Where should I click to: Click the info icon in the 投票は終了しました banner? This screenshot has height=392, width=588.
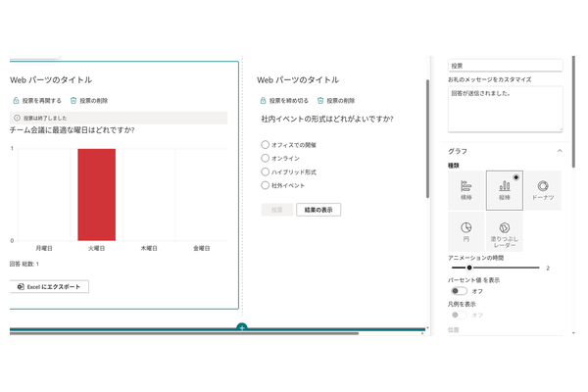(x=17, y=118)
